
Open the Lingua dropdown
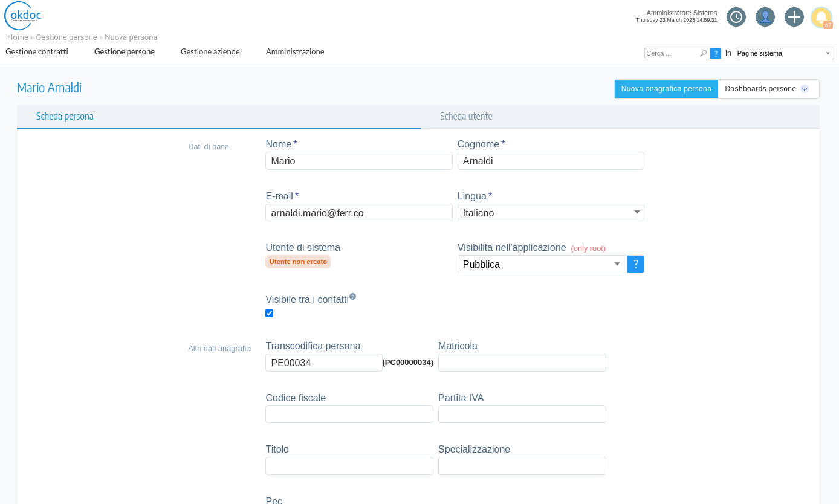[550, 213]
